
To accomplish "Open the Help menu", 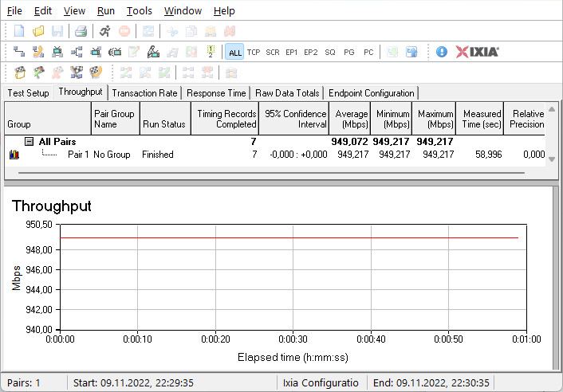I will (224, 11).
